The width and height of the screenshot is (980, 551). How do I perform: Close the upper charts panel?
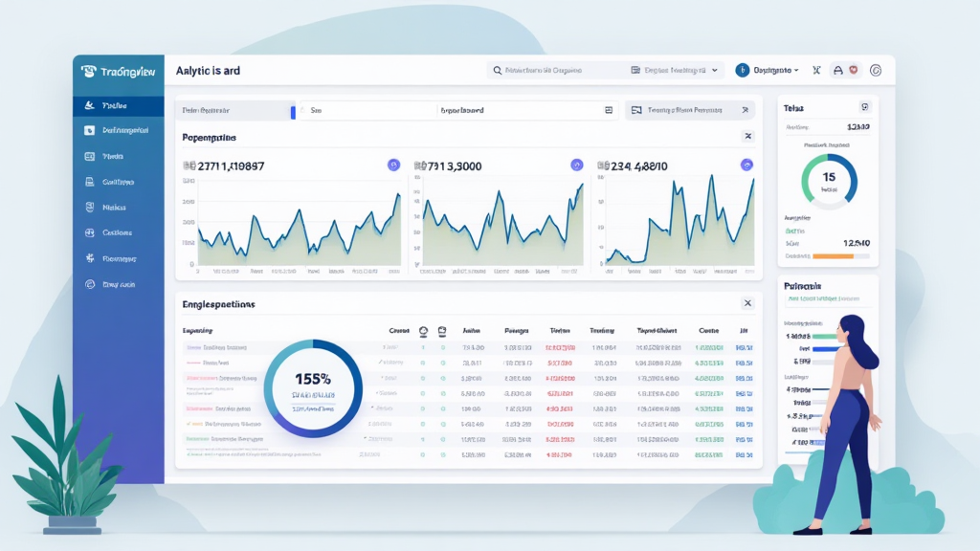point(747,137)
